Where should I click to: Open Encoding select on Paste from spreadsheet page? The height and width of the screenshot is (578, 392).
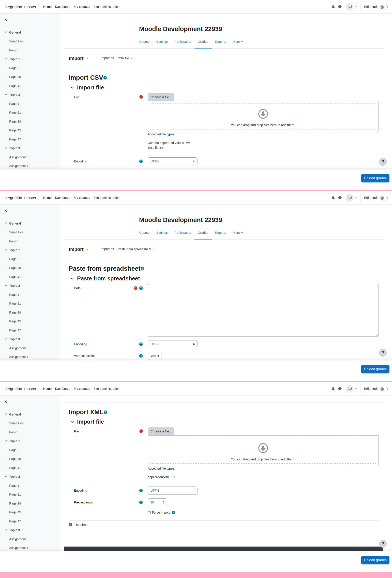tap(173, 344)
